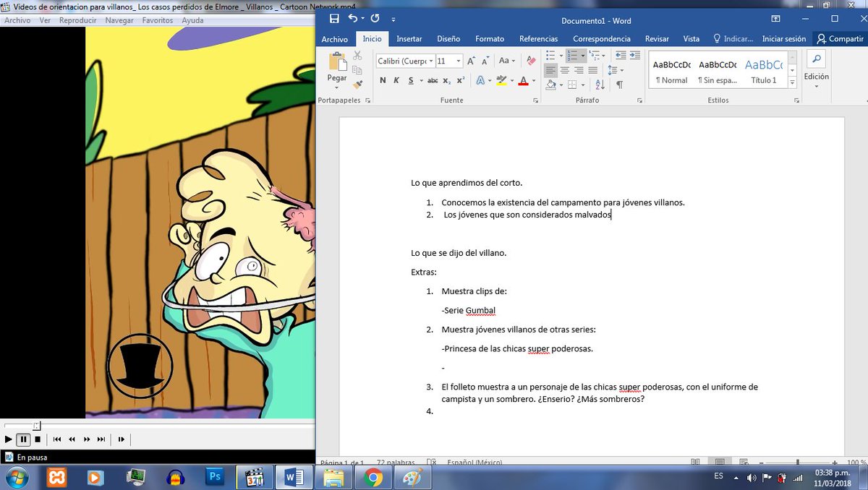Undo the last action in Word
Screen dimensions: 868x490
click(x=352, y=18)
